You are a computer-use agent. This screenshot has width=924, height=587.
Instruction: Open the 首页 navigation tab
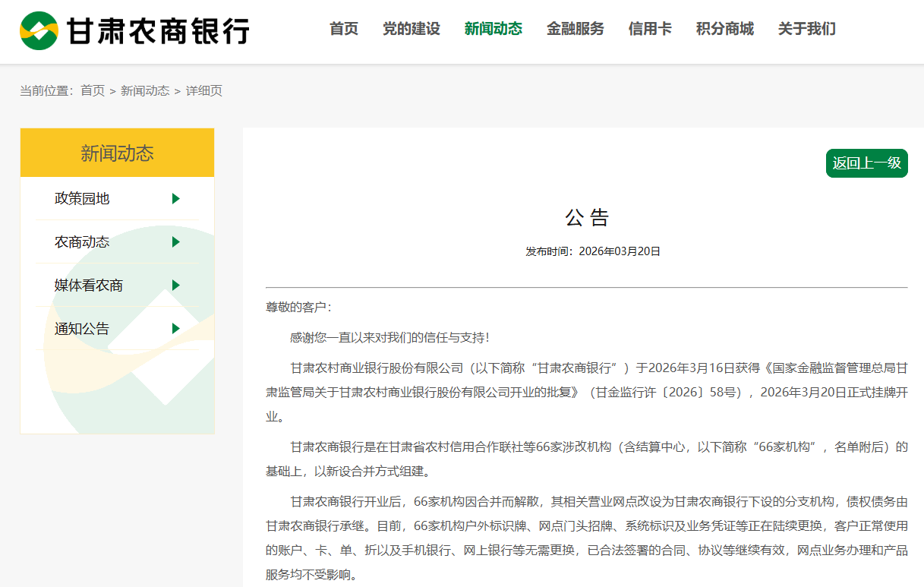pos(344,29)
